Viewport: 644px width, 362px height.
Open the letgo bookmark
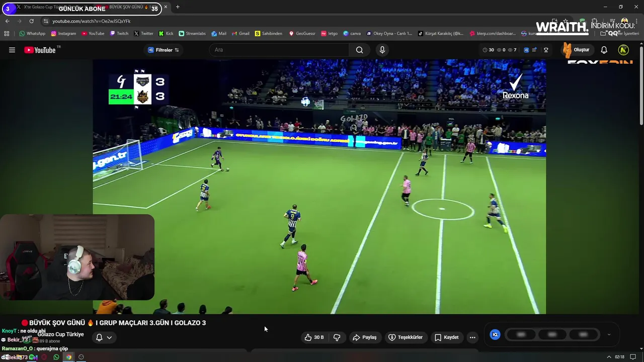(330, 34)
